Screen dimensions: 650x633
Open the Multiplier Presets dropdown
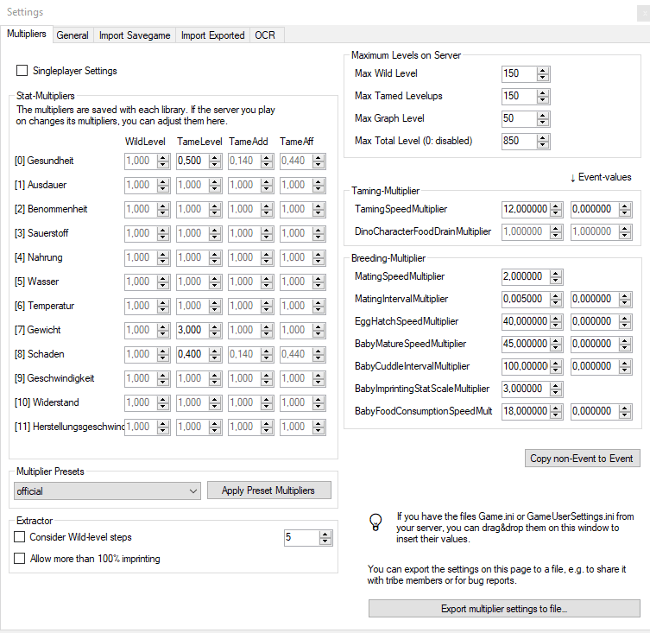tap(107, 491)
